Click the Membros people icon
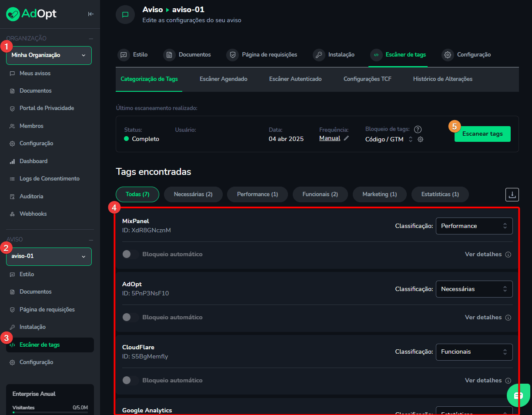Screen dimensions: 532x415 (x=12, y=126)
